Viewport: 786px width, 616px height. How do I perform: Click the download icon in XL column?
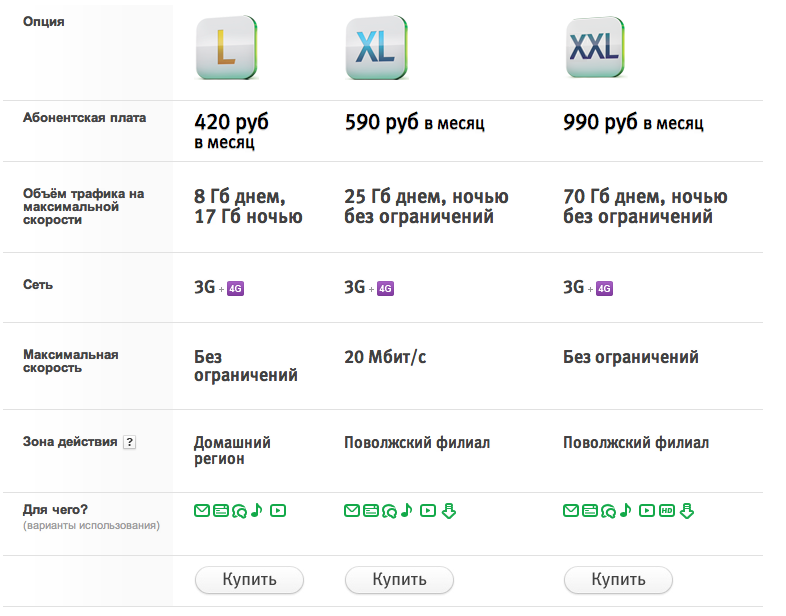449,511
